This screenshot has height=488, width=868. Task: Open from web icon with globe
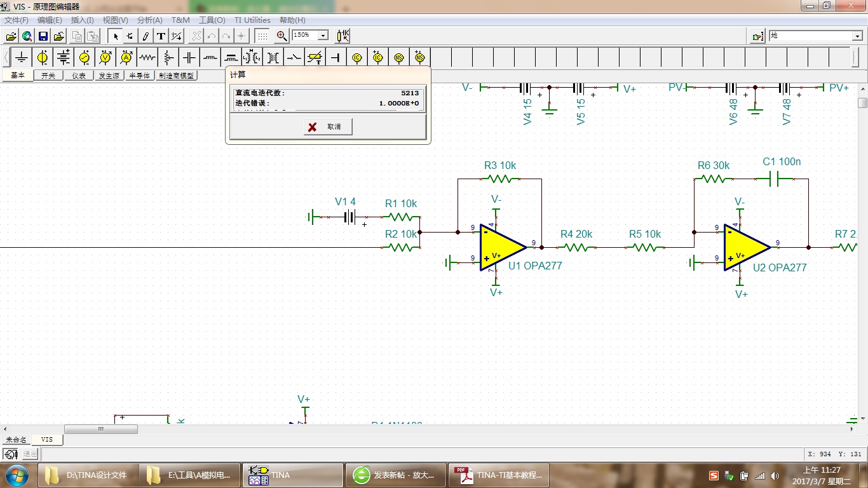click(27, 36)
